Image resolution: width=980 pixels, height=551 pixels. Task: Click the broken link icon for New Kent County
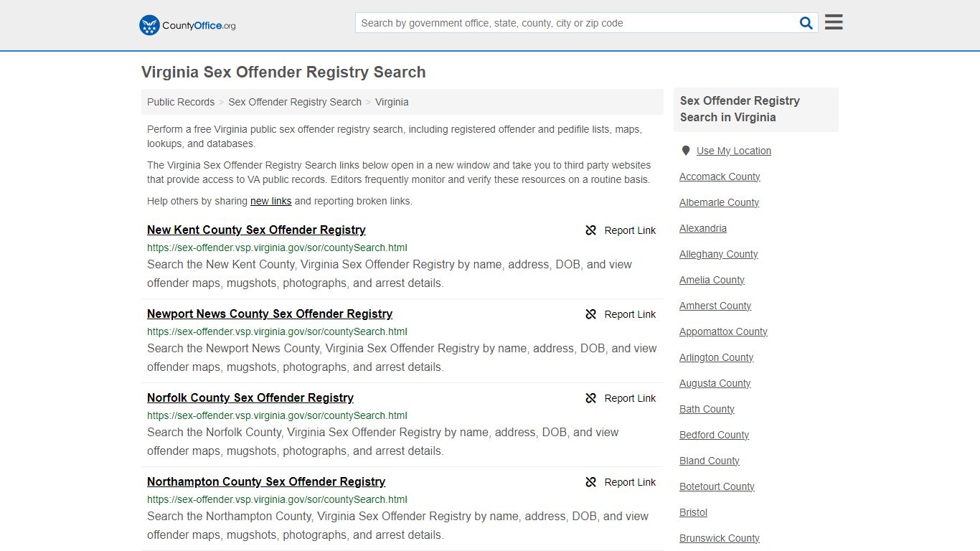(x=591, y=230)
